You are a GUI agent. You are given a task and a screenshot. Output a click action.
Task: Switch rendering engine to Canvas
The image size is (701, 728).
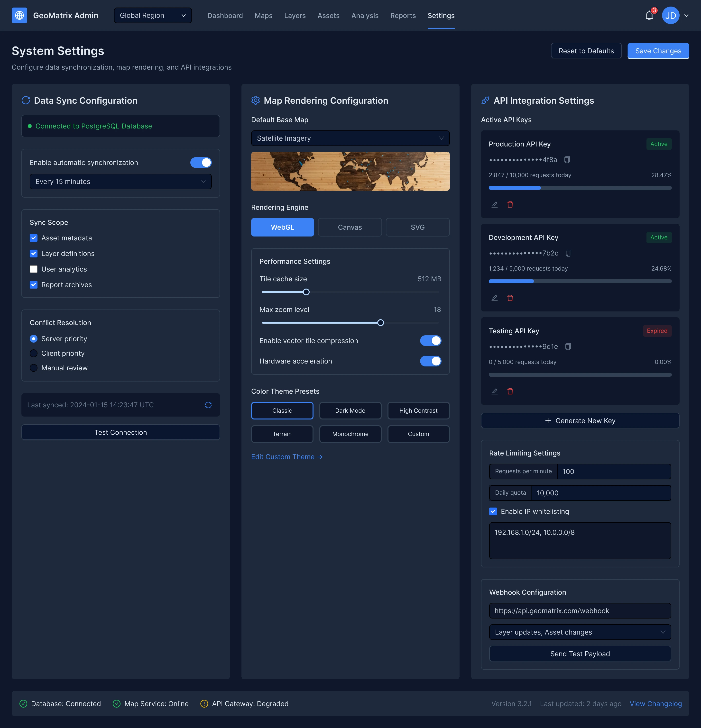point(350,227)
